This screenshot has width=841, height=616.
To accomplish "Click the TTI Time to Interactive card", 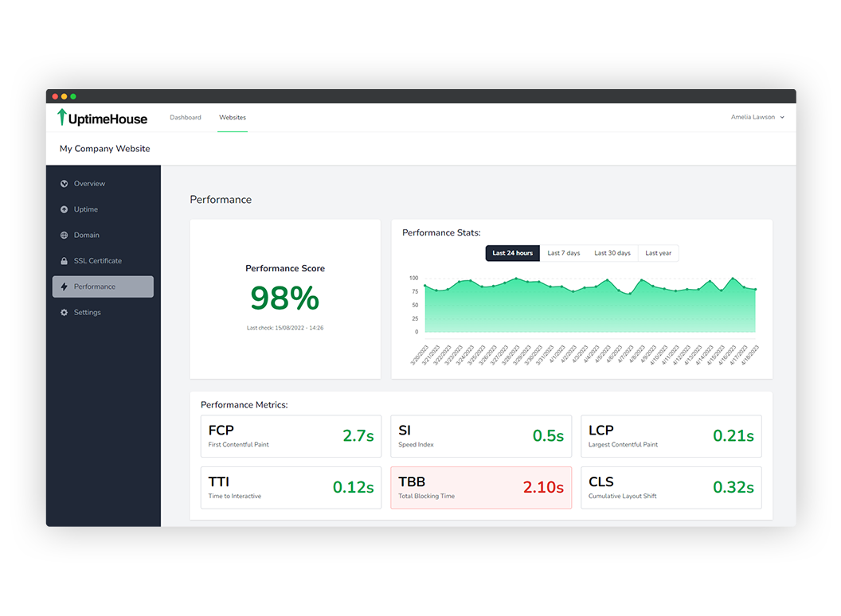I will (291, 488).
